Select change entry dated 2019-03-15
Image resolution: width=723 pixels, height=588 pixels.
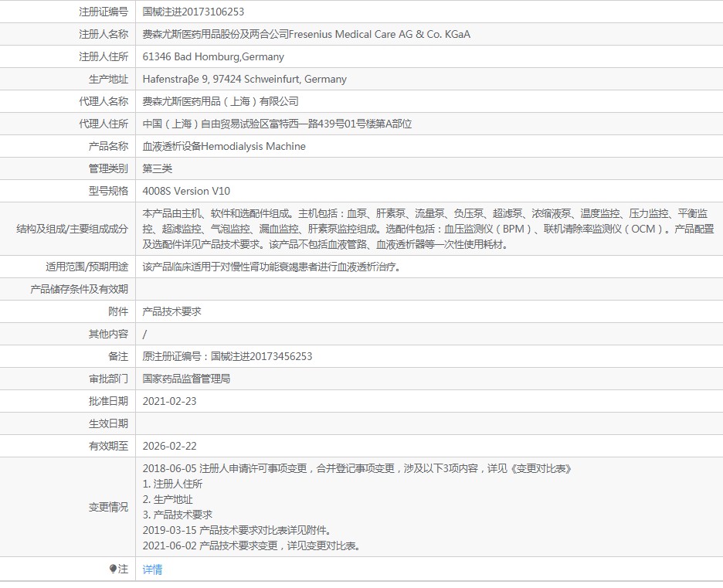(236, 530)
